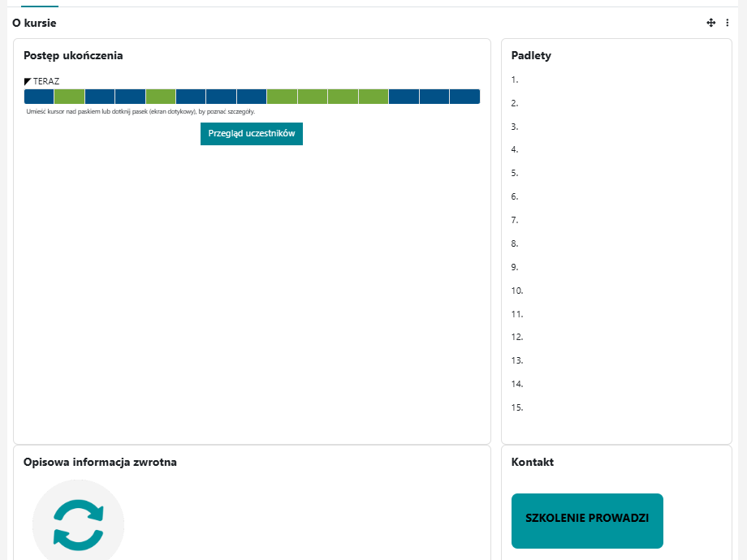Viewport: 747px width, 560px height.
Task: Select Padlety list item number 10
Action: point(517,291)
